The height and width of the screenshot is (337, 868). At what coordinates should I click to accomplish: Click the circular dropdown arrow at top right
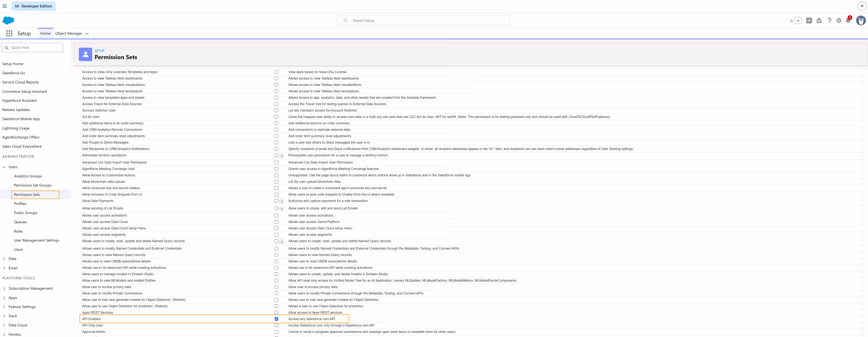click(862, 6)
